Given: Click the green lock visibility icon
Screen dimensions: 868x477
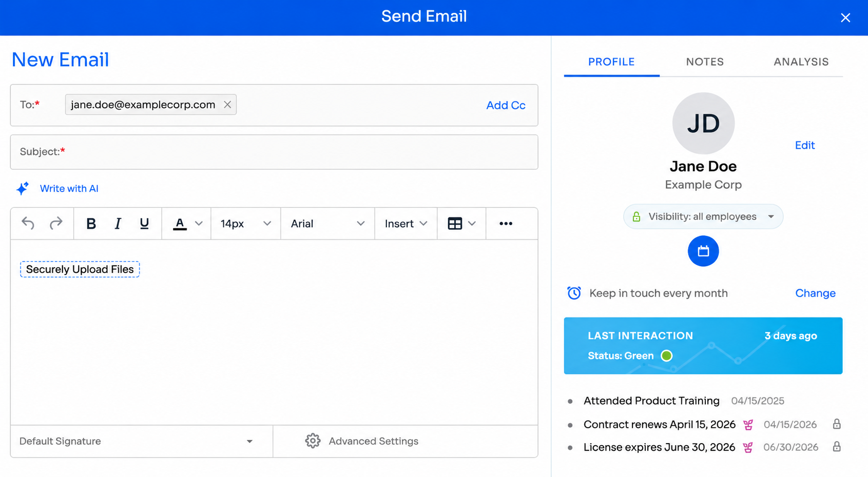Looking at the screenshot, I should click(636, 216).
